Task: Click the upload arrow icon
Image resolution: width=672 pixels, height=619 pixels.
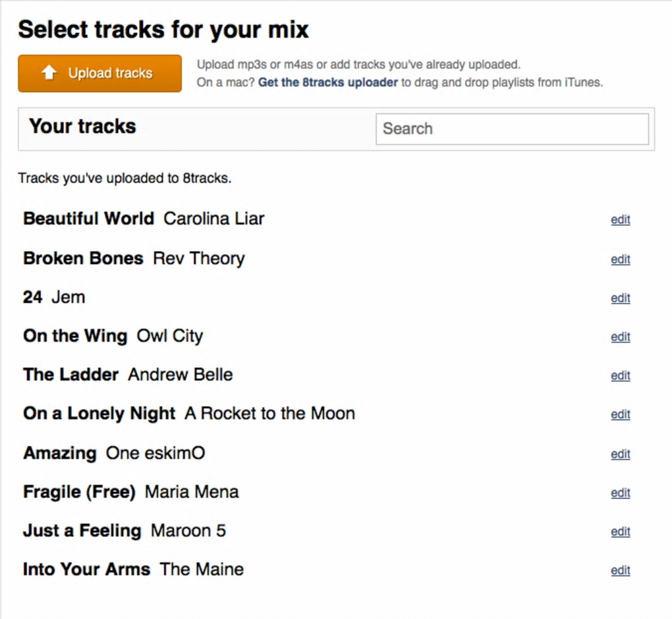Action: 49,73
